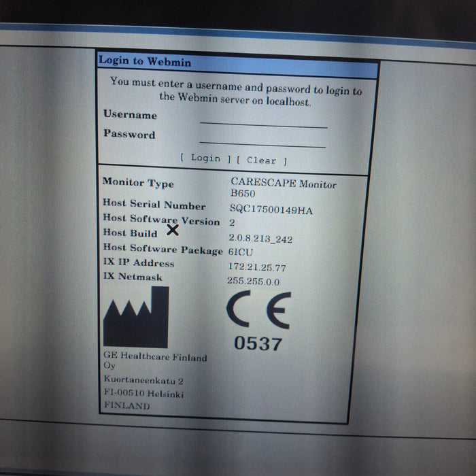Image resolution: width=476 pixels, height=476 pixels.
Task: Click the 'IX IP Address' label
Action: coord(139,262)
